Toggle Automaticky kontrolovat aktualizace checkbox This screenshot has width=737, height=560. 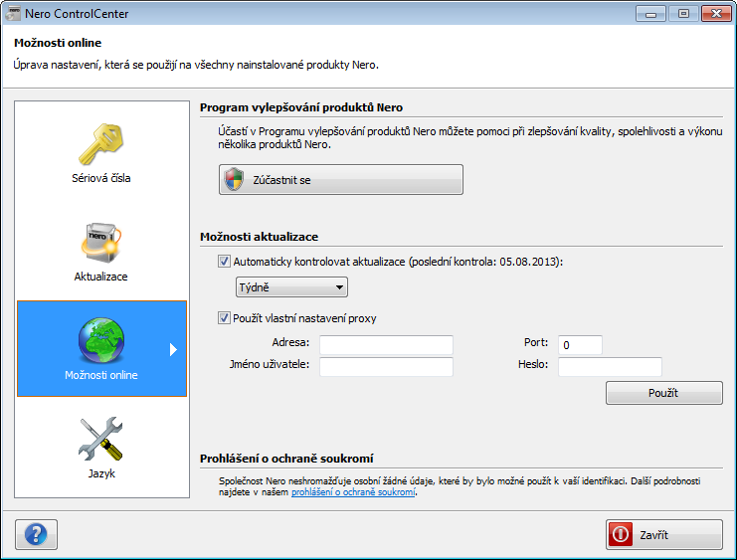point(224,262)
